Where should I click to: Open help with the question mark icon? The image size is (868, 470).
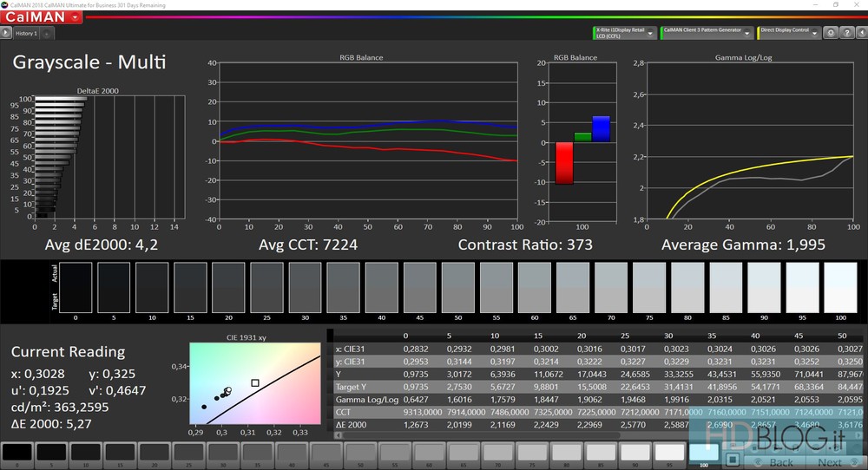pyautogui.click(x=845, y=33)
